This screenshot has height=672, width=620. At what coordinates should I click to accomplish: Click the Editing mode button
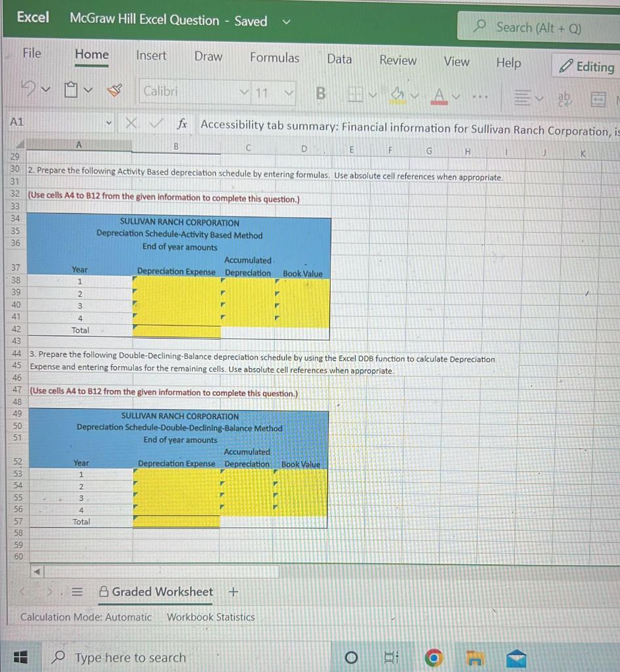[x=586, y=66]
